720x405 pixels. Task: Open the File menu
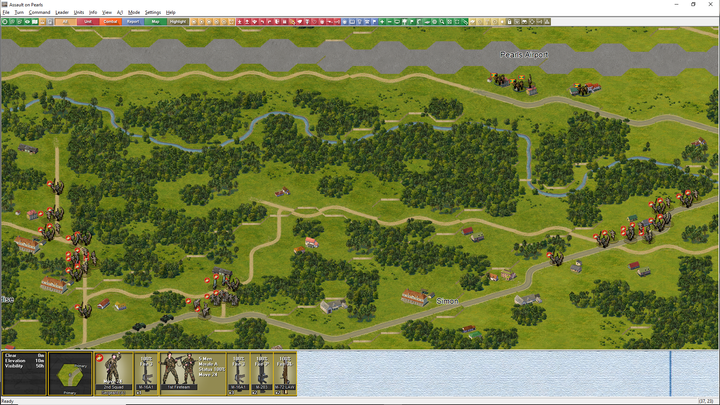click(6, 12)
